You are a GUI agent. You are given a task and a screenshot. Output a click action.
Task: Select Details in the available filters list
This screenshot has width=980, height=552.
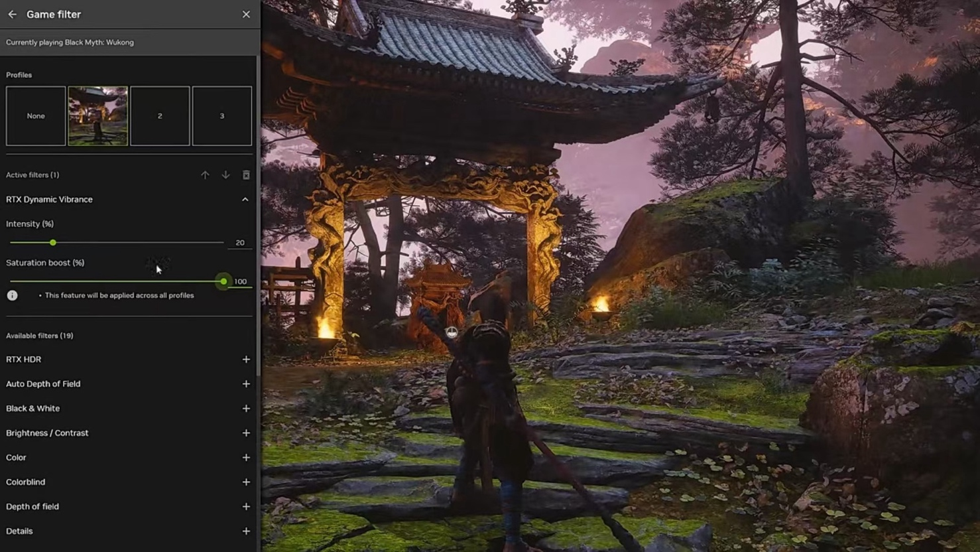click(19, 531)
